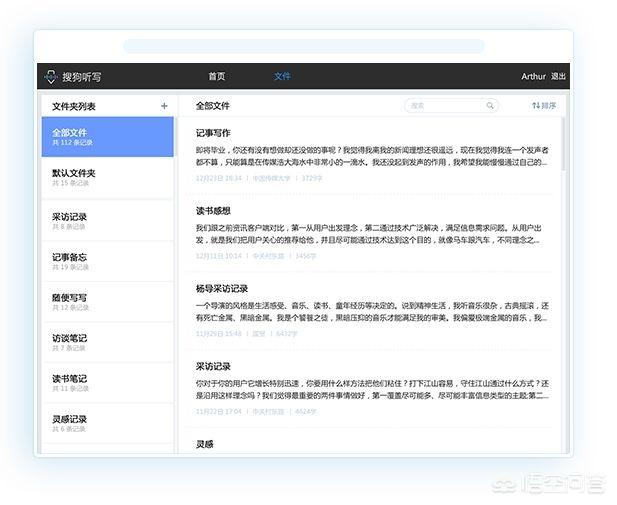This screenshot has width=617, height=505.
Task: Open the 采访记录 folder in sidebar
Action: pyautogui.click(x=107, y=221)
